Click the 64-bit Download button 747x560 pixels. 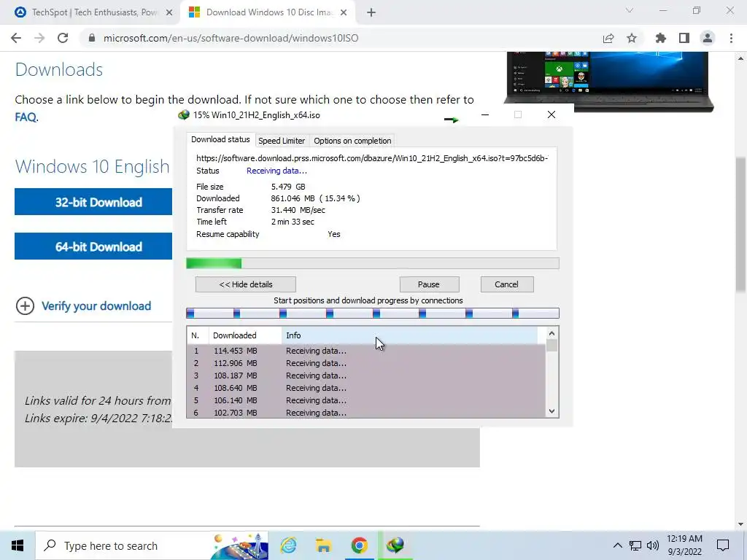pyautogui.click(x=93, y=246)
